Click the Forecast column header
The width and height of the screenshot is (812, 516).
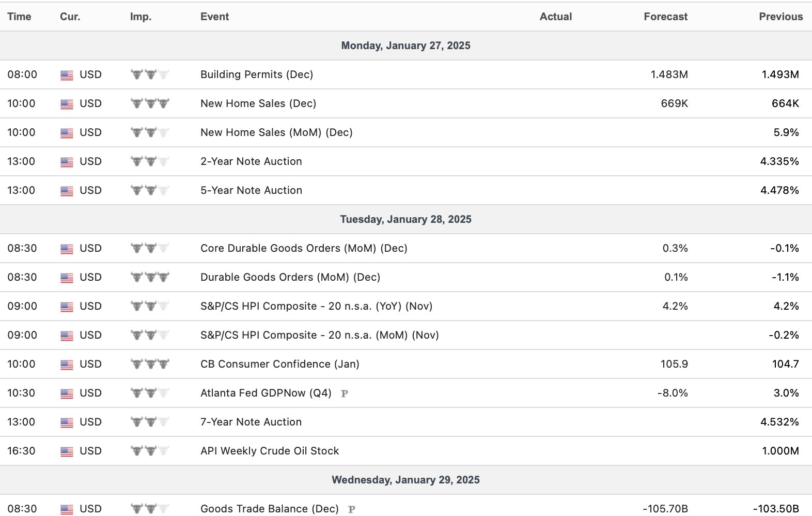coord(665,17)
